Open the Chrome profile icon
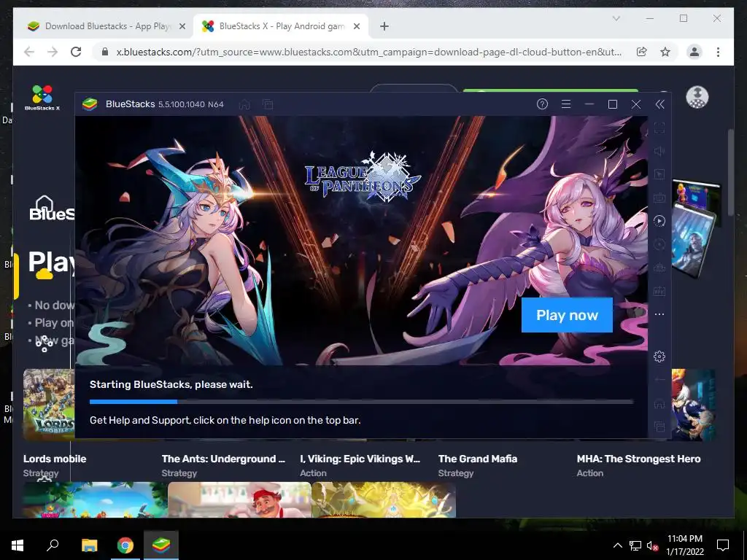Image resolution: width=747 pixels, height=560 pixels. tap(694, 52)
